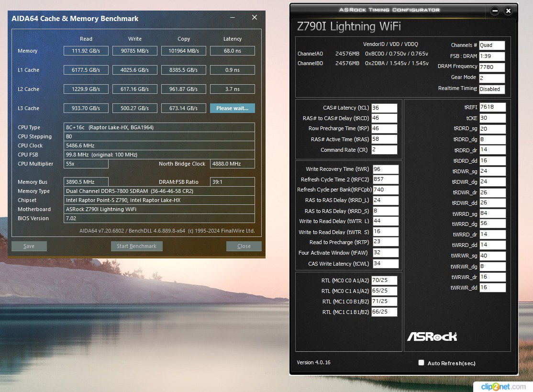
Task: Click the tREFI value field
Action: 492,107
